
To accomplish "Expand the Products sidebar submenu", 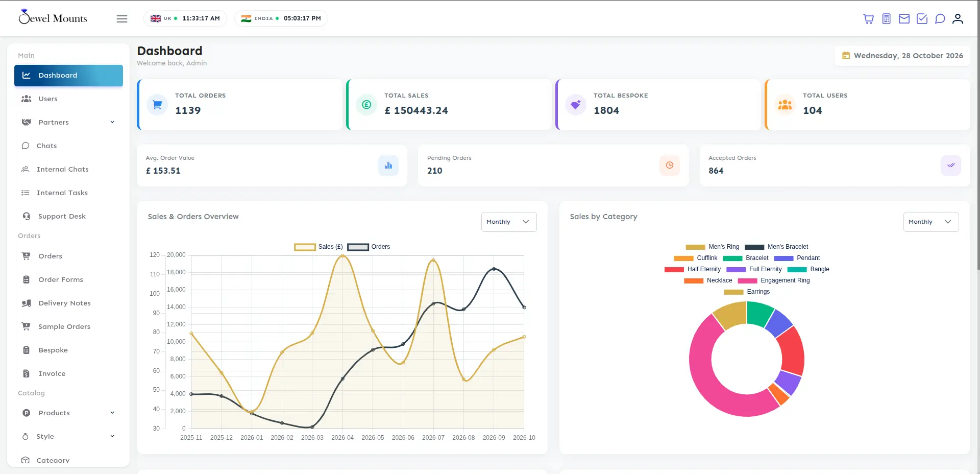I will point(68,413).
